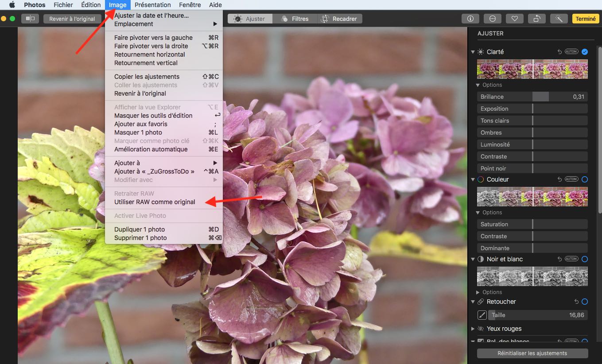Screen dimensions: 602x364
Task: Switch to the Filtres tab
Action: [295, 19]
